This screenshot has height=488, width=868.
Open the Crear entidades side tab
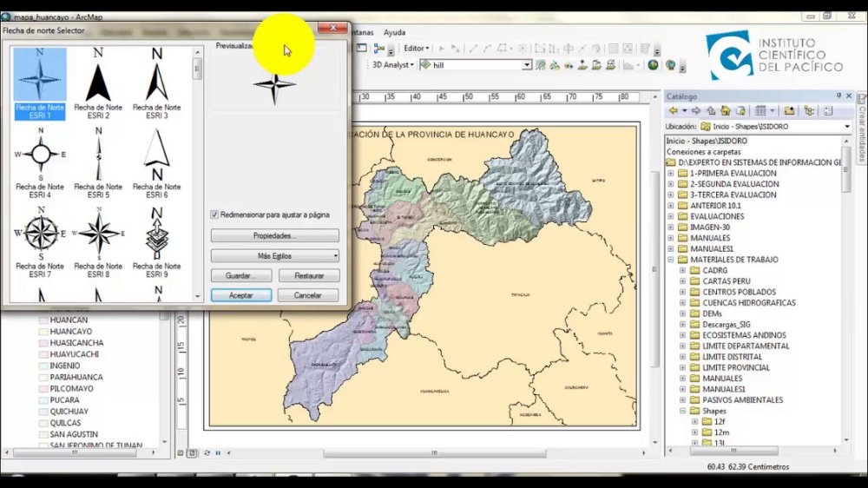[861, 127]
